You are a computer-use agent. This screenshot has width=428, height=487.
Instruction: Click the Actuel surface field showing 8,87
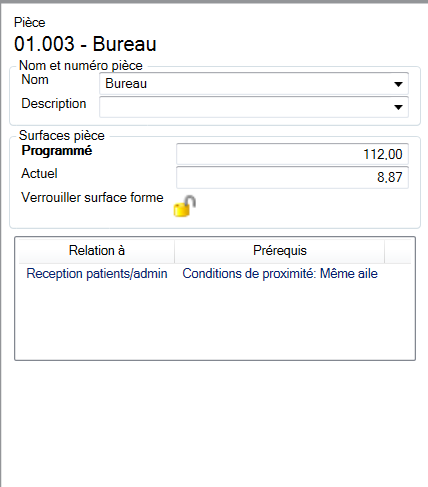coord(292,177)
